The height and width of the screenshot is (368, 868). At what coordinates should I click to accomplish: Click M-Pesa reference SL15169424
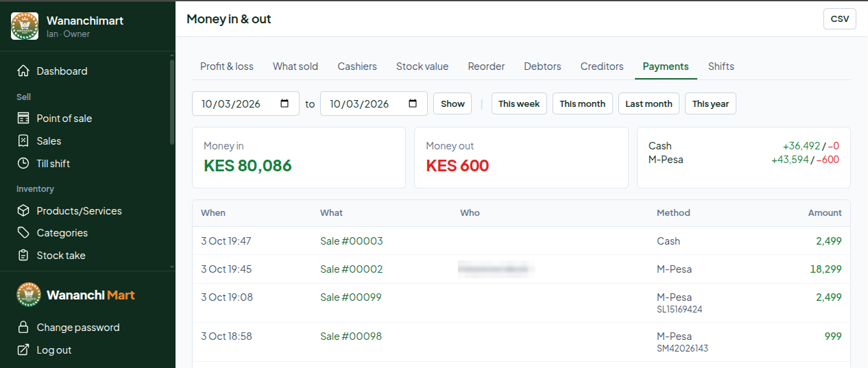(679, 310)
